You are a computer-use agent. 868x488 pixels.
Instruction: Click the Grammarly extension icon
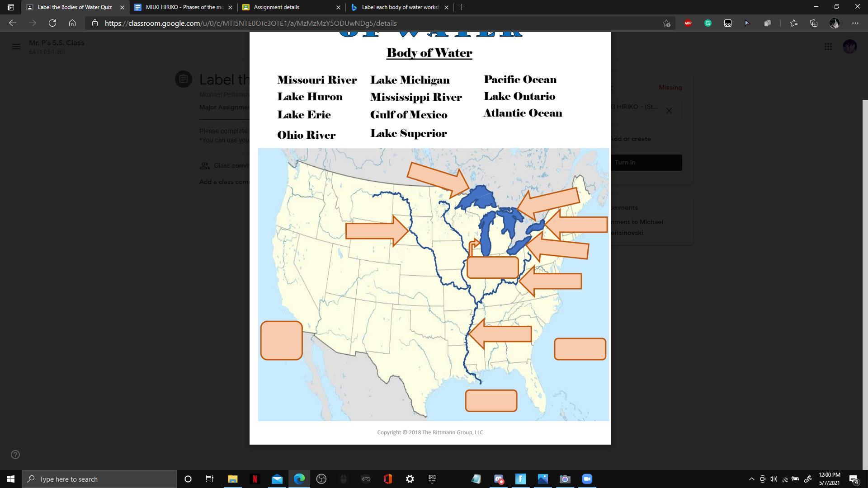coord(708,23)
